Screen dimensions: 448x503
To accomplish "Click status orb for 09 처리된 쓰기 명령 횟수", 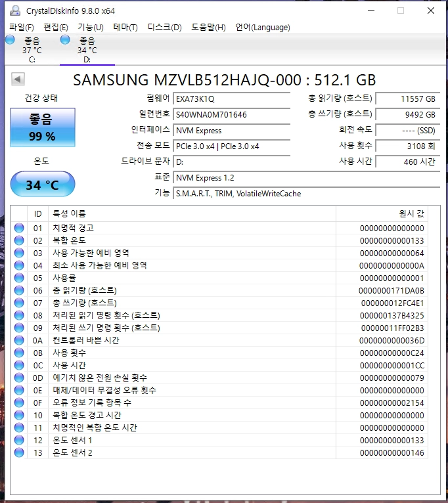I will tap(19, 328).
